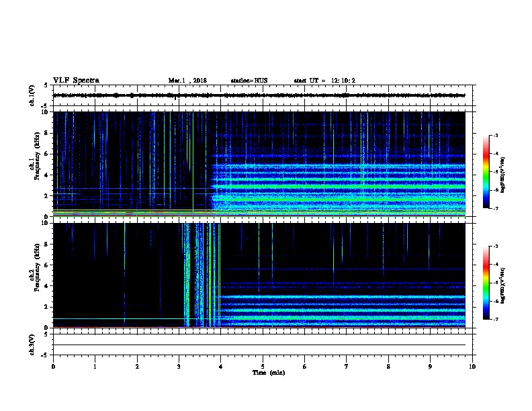The height and width of the screenshot is (411, 532).
Task: Click ch.1 colorbar "log(PSD)" units label
Action: point(502,175)
